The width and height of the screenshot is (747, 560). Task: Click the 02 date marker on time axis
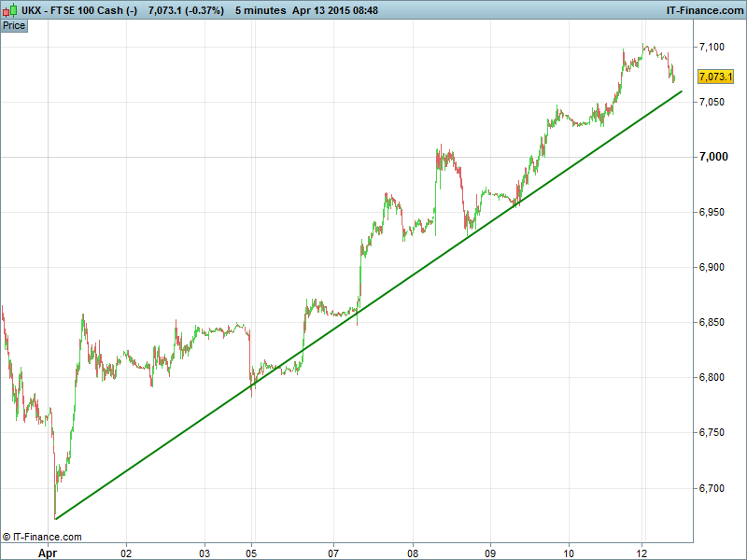[x=126, y=553]
